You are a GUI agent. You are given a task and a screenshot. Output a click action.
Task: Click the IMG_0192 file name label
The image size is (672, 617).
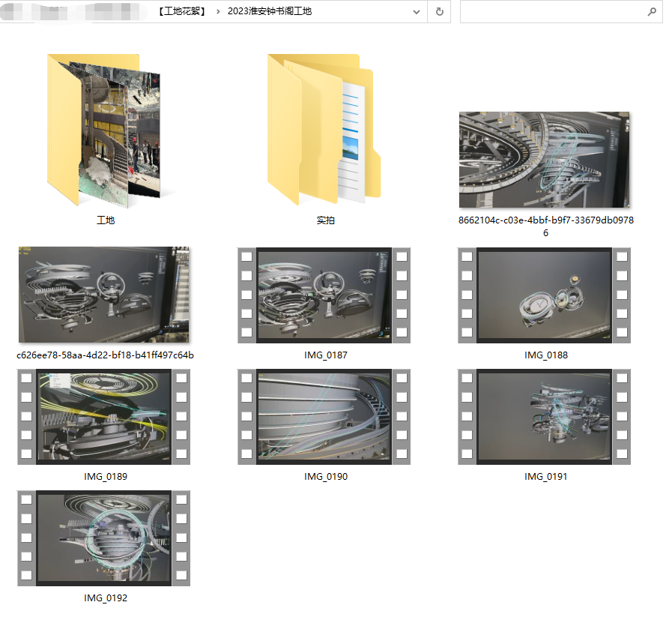pos(106,598)
